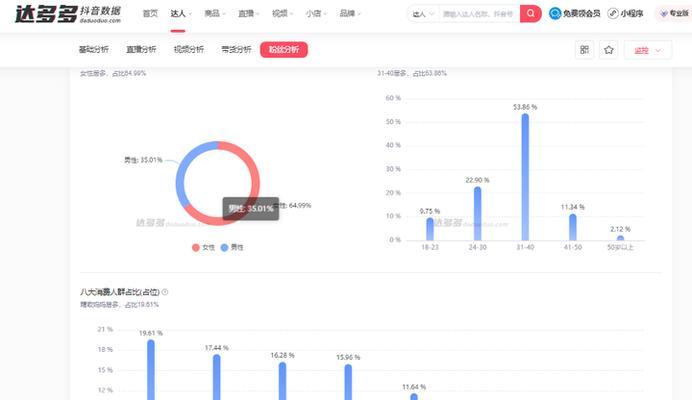Click the 11.64% consumer group bar

(x=414, y=397)
